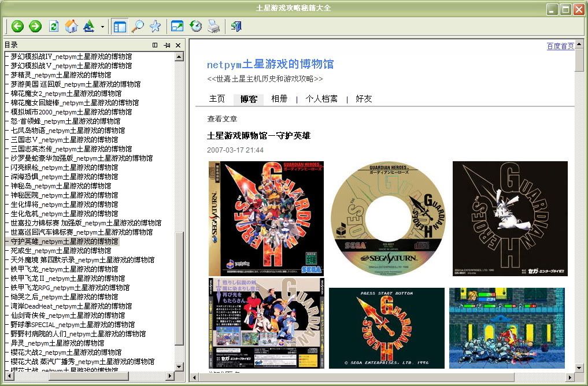Select 棉花魔女2 entry in contents
Screen dimensions: 588x386
pyautogui.click(x=66, y=93)
